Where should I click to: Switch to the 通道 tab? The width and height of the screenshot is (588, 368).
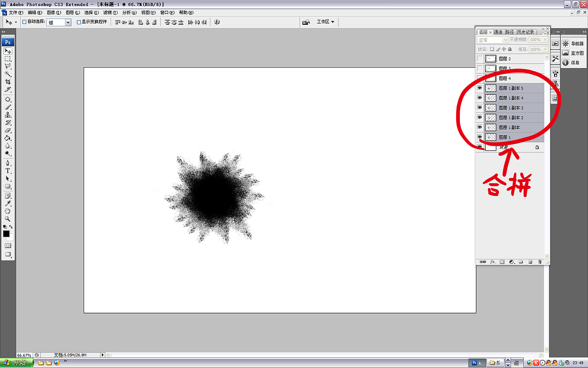coord(498,32)
